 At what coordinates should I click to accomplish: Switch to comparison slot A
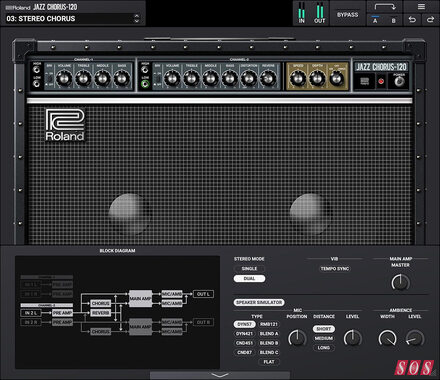click(x=375, y=20)
